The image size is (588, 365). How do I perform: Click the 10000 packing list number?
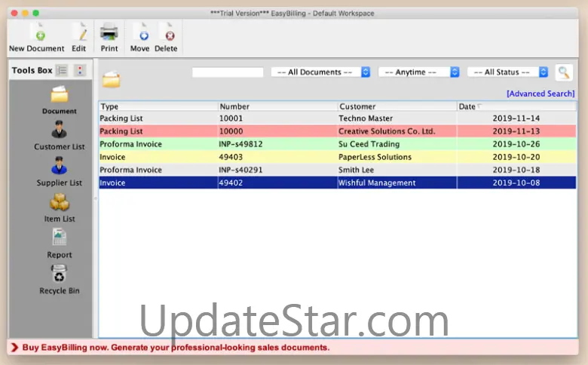point(277,131)
